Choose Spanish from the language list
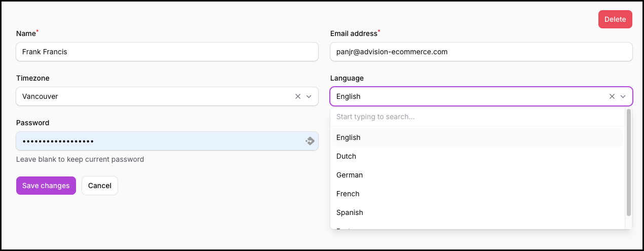 point(350,212)
